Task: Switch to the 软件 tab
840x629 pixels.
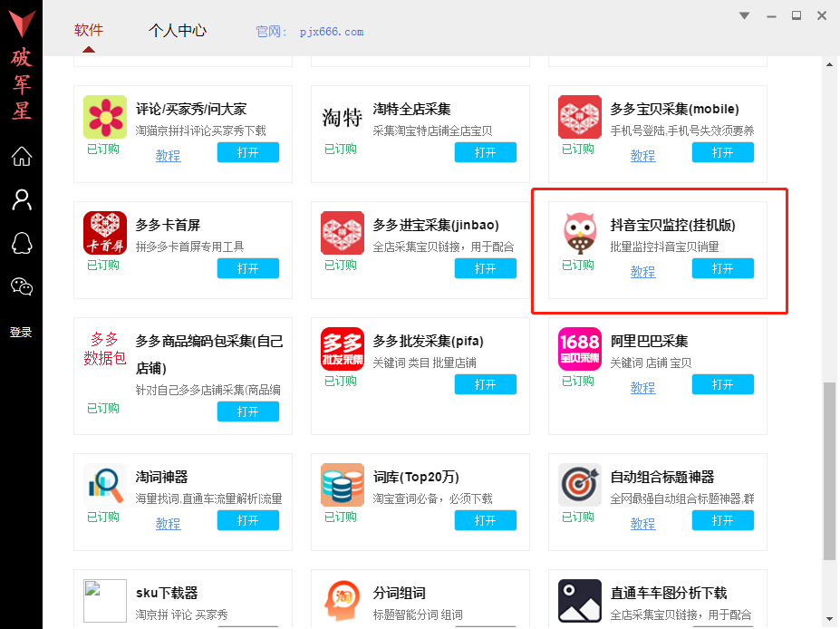Action: [89, 30]
